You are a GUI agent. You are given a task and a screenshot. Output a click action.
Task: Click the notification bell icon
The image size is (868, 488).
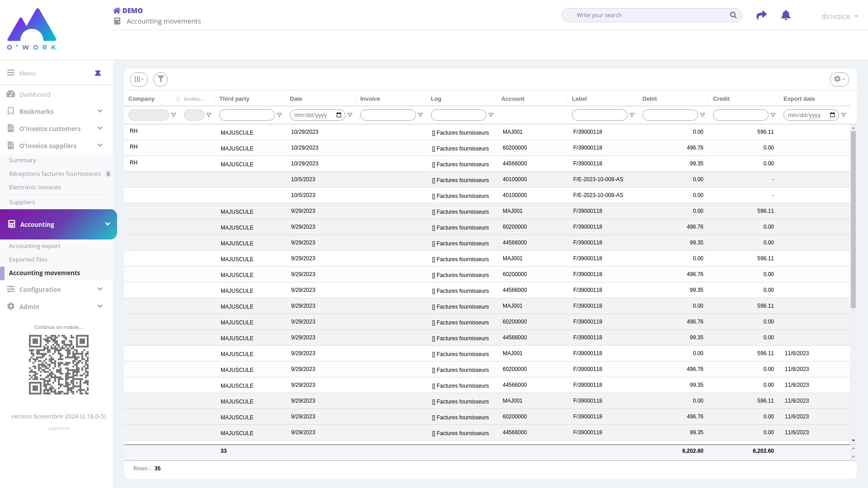coord(786,15)
